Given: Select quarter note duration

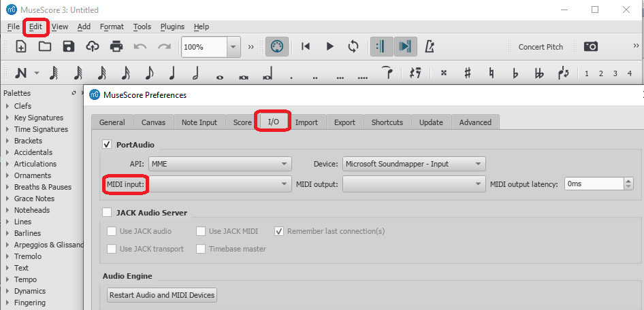Looking at the screenshot, I should tap(172, 73).
